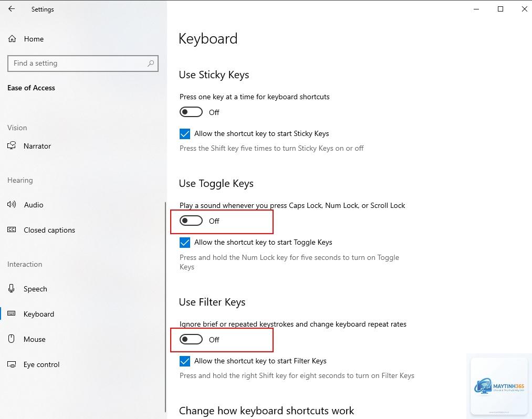Turn on the Filter Keys switch
This screenshot has width=532, height=419.
[x=191, y=339]
